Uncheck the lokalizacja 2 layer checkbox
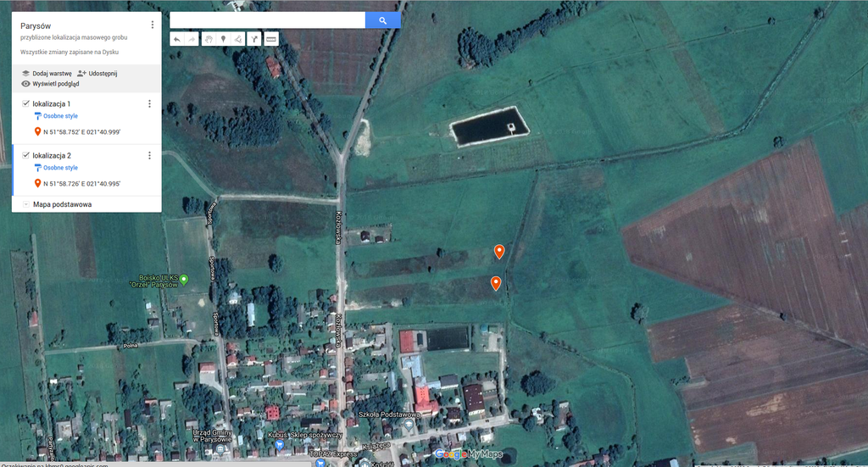Image resolution: width=868 pixels, height=467 pixels. click(25, 156)
